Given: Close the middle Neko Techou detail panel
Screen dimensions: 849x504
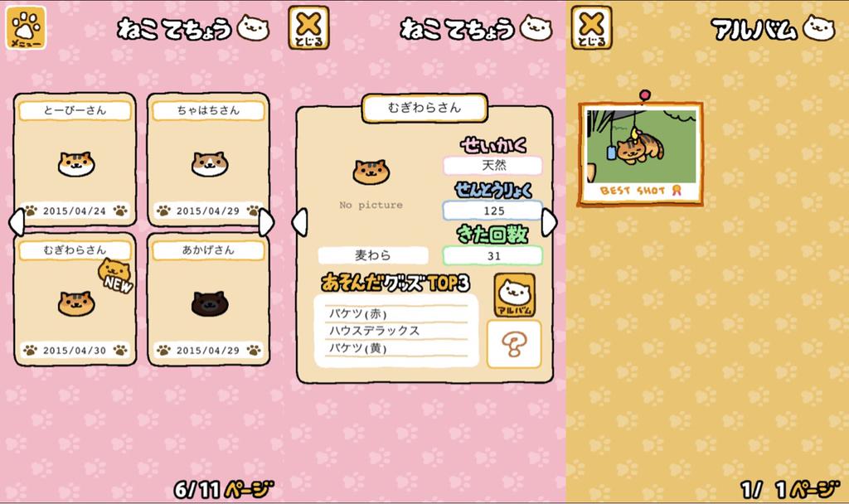Looking at the screenshot, I should [x=308, y=27].
